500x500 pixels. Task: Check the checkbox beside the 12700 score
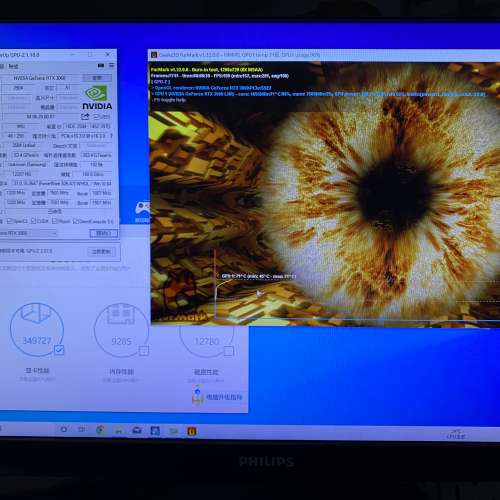(x=229, y=351)
